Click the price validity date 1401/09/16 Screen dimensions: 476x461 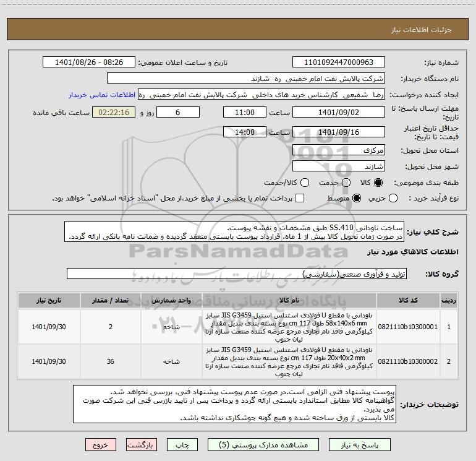click(x=339, y=132)
